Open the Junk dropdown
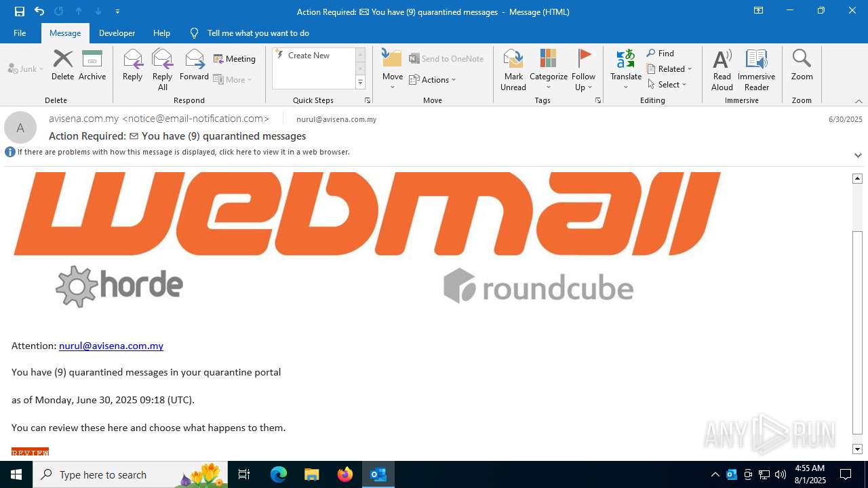This screenshot has width=868, height=488. tap(26, 68)
